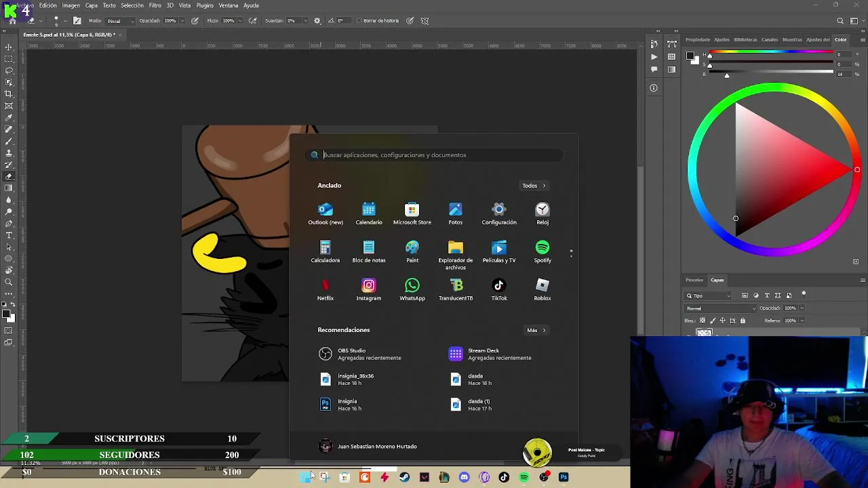868x488 pixels.
Task: Toggle symmetry paint butterfly icon
Action: pyautogui.click(x=425, y=21)
